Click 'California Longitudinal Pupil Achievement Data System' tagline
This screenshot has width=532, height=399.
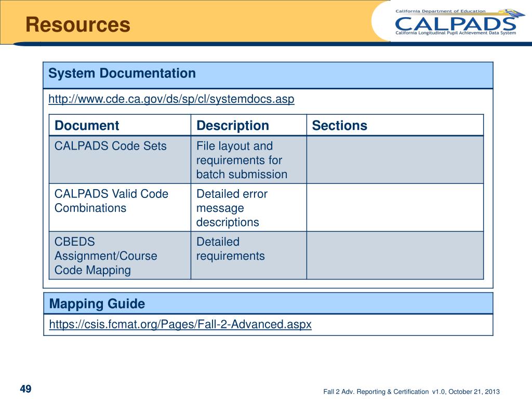pyautogui.click(x=456, y=33)
